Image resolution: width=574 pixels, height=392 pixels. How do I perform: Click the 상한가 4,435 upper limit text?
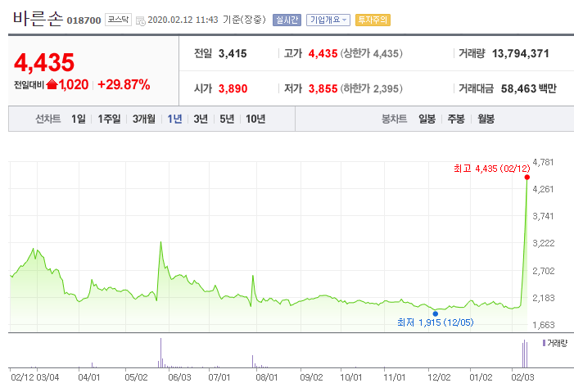click(372, 54)
